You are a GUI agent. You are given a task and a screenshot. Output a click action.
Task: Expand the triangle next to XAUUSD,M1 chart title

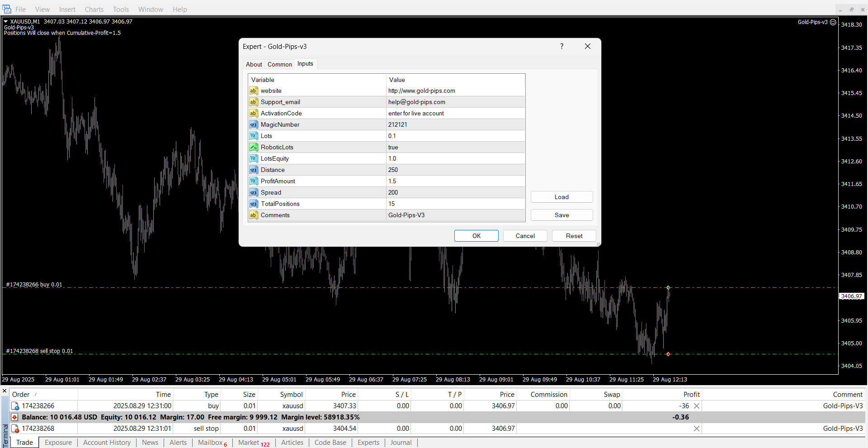(6, 21)
